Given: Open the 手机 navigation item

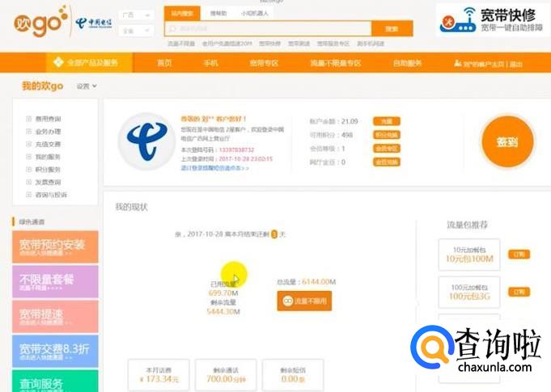Looking at the screenshot, I should click(x=211, y=63).
